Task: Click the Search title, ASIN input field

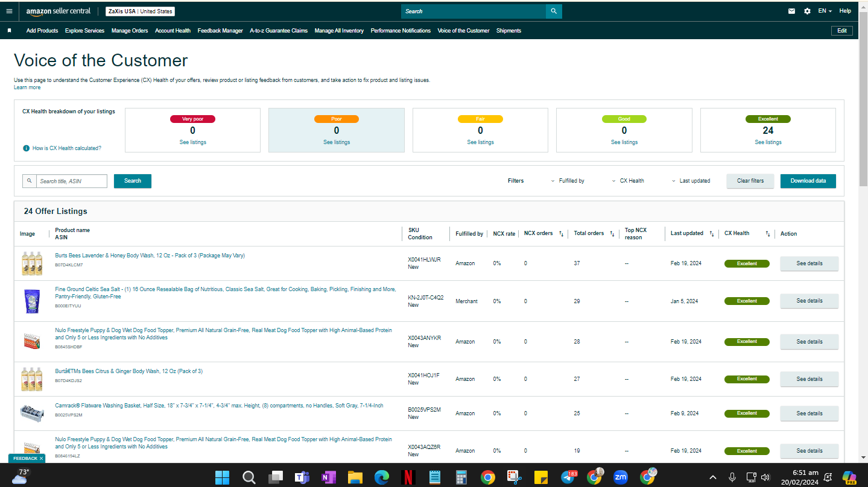Action: point(72,181)
